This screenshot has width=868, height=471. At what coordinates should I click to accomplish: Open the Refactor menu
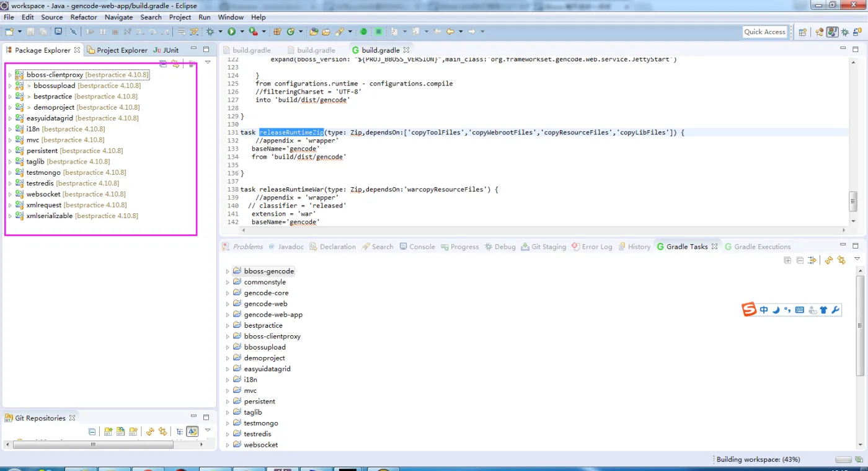click(x=84, y=17)
